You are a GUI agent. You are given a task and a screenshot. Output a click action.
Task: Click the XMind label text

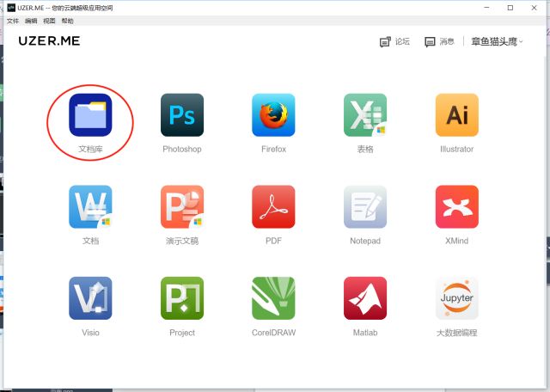click(456, 241)
